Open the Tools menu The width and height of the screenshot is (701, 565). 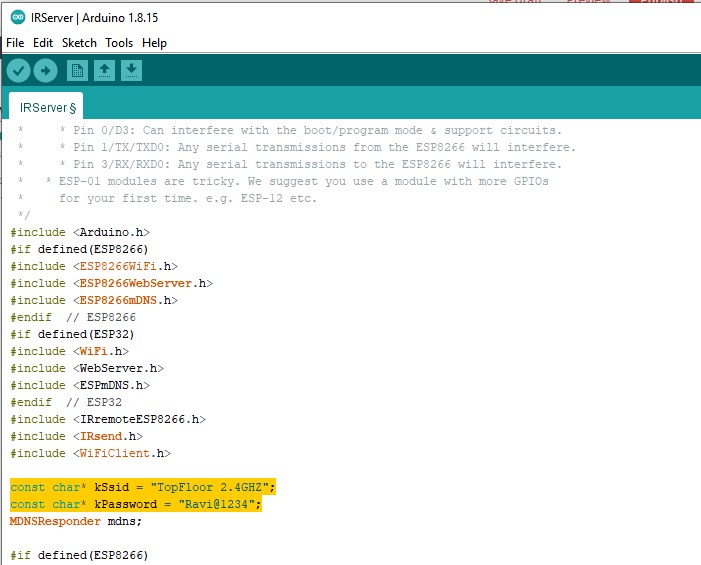coord(119,43)
